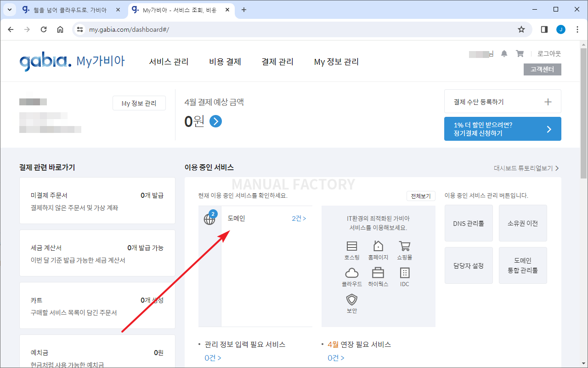Open 소유권 이전 button
Image resolution: width=588 pixels, height=368 pixels.
click(523, 223)
